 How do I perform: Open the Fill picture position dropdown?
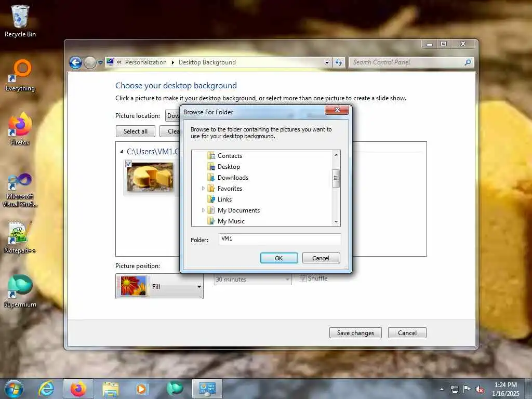[159, 286]
